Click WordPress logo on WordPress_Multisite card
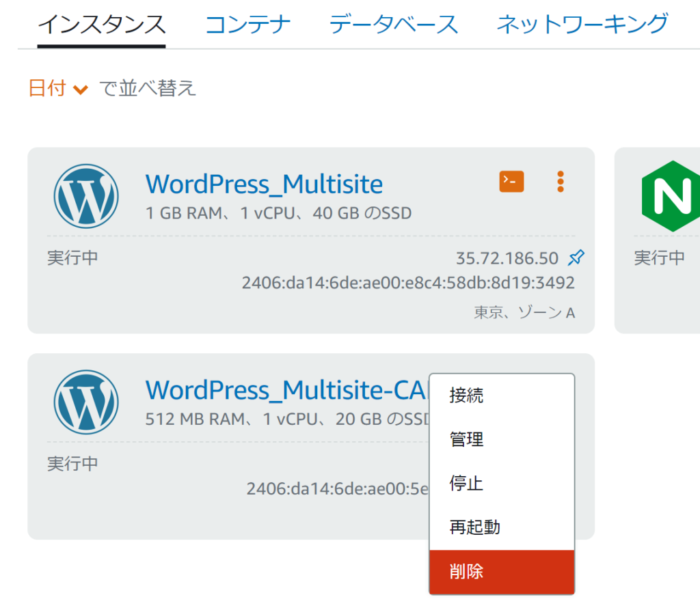 click(86, 196)
